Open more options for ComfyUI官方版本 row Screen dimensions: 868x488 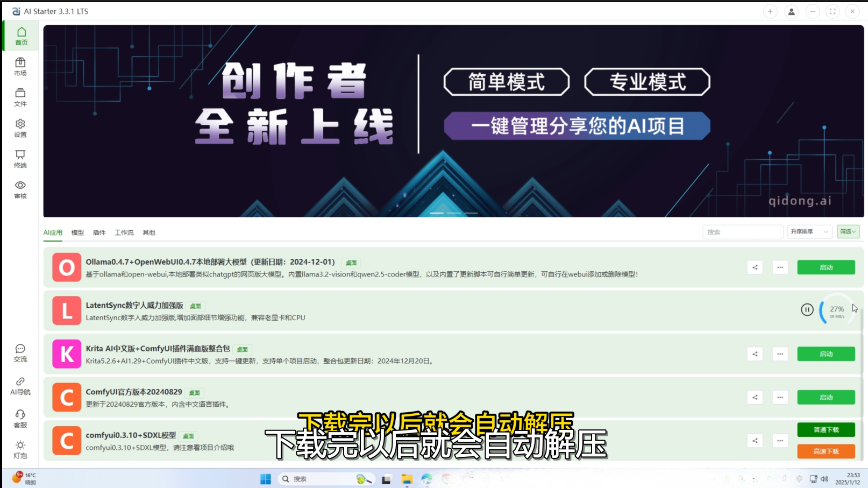pos(780,397)
